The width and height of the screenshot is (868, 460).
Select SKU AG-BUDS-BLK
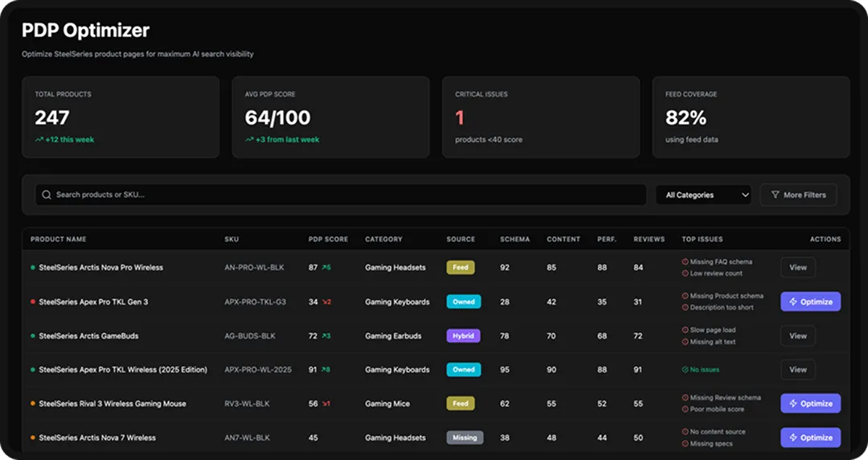pos(250,336)
